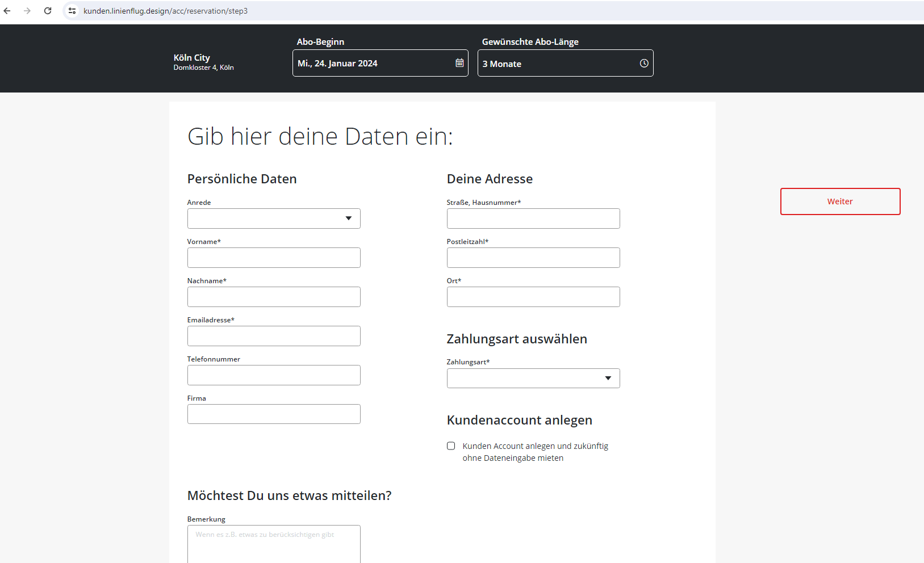This screenshot has width=924, height=563.
Task: Focus the Straße, Hausnummer field
Action: [x=533, y=219]
